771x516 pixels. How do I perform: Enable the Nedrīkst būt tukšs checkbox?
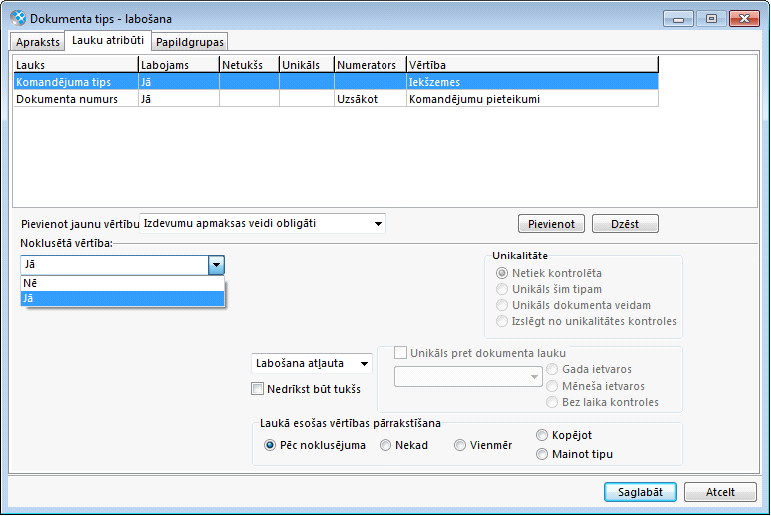[x=258, y=389]
